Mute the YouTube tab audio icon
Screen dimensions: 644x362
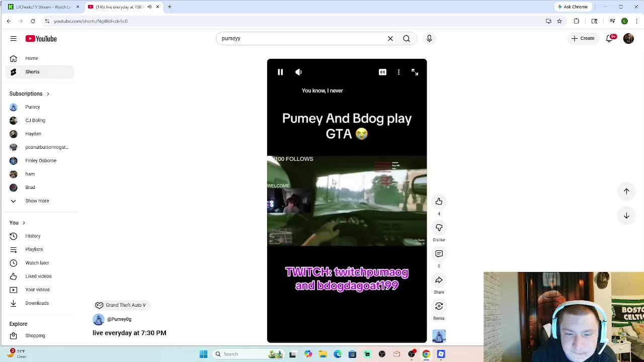(x=149, y=7)
